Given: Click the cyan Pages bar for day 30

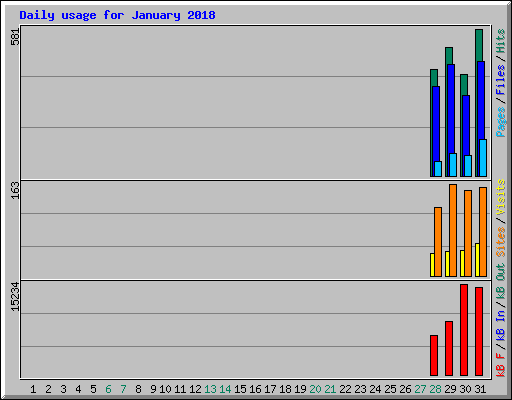Looking at the screenshot, I should click(x=468, y=166).
